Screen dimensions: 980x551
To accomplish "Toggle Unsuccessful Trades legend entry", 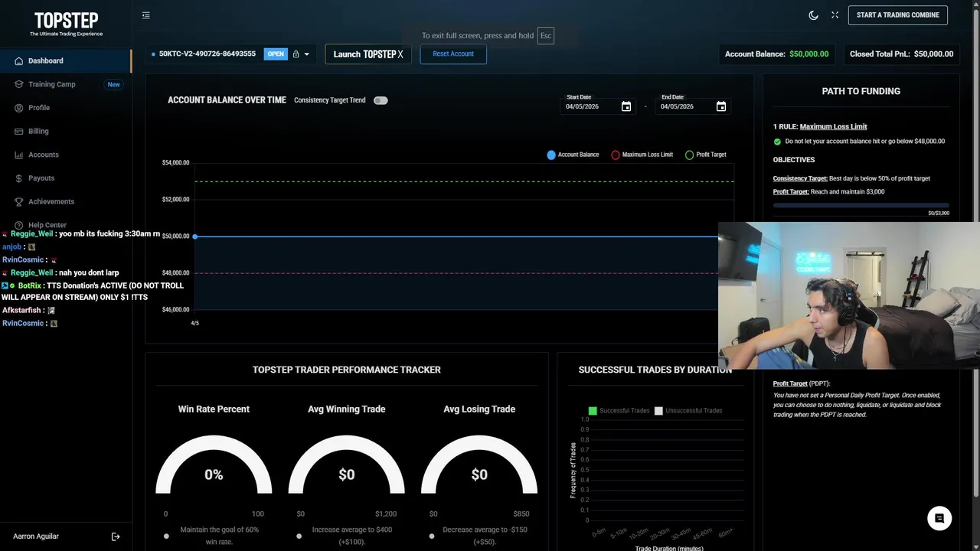I will point(688,411).
